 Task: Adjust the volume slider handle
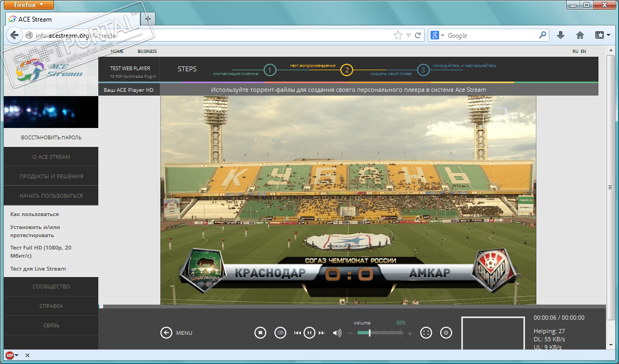pos(369,333)
